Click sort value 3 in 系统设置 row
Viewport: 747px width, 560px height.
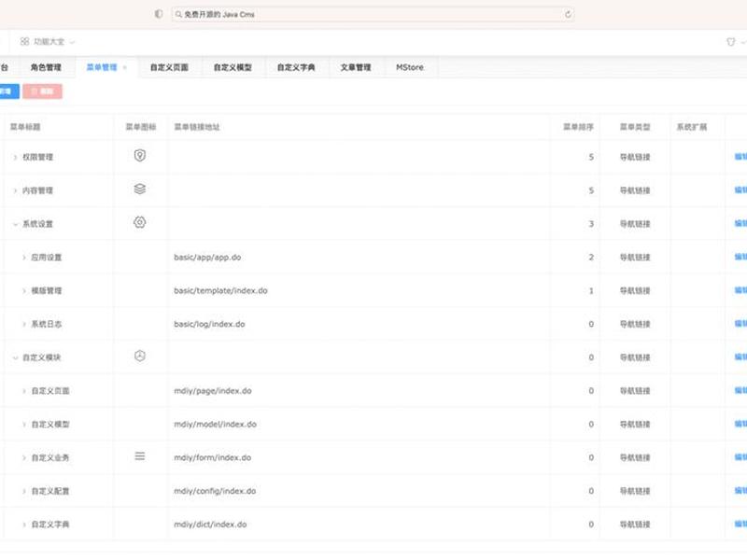click(591, 224)
